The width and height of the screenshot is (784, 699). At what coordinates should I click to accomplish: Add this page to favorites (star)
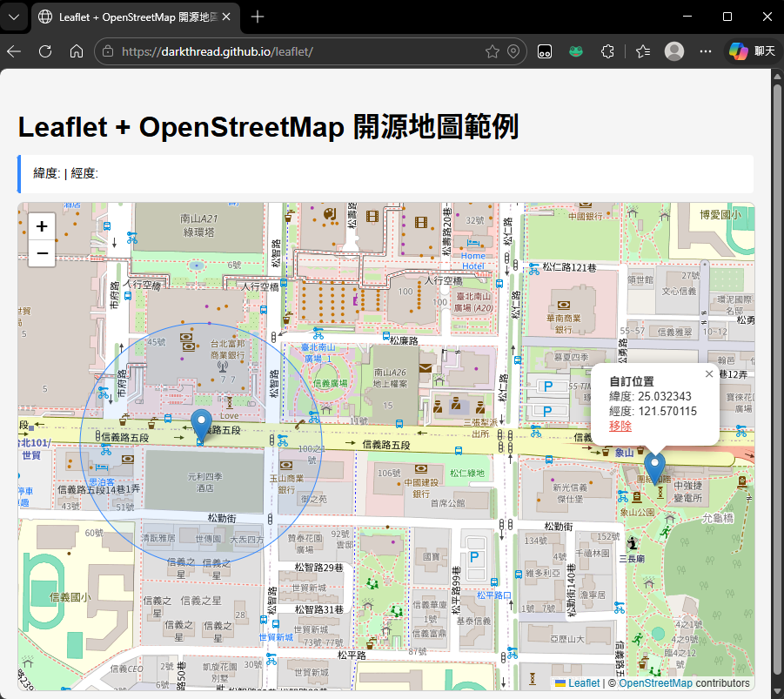pos(493,51)
